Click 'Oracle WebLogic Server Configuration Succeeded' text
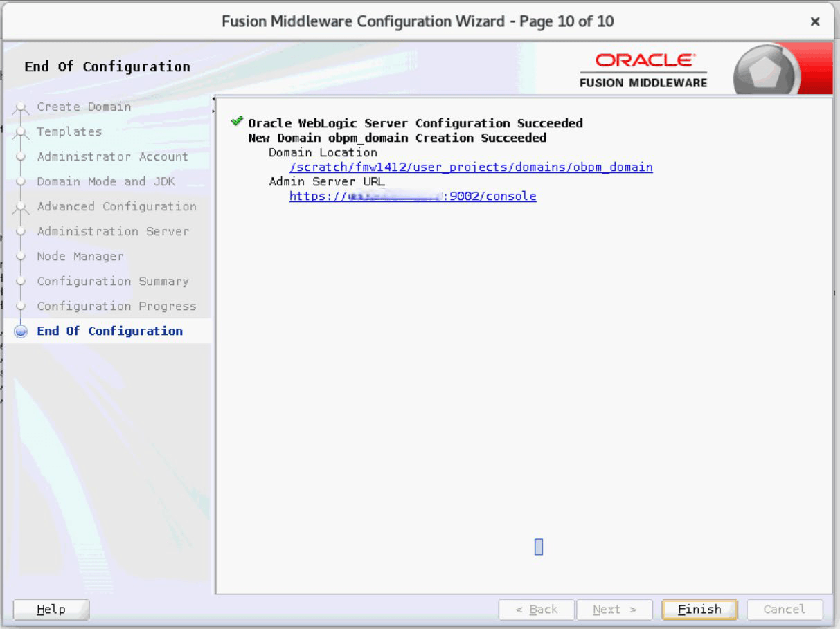This screenshot has height=629, width=840. coord(415,123)
